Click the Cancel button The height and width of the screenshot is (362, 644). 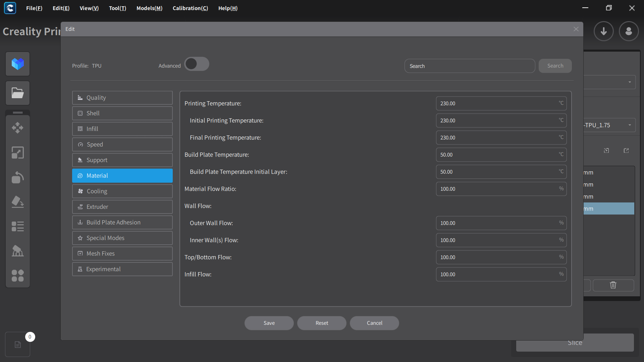(x=374, y=323)
